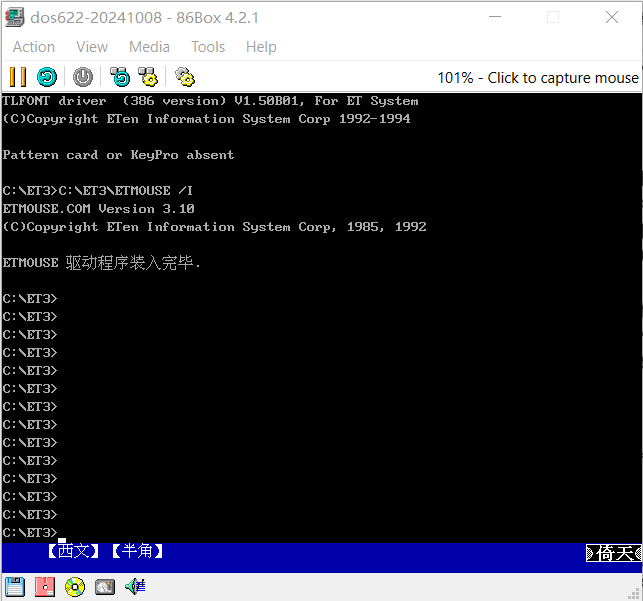Click the red floppy drive status icon

(x=44, y=587)
